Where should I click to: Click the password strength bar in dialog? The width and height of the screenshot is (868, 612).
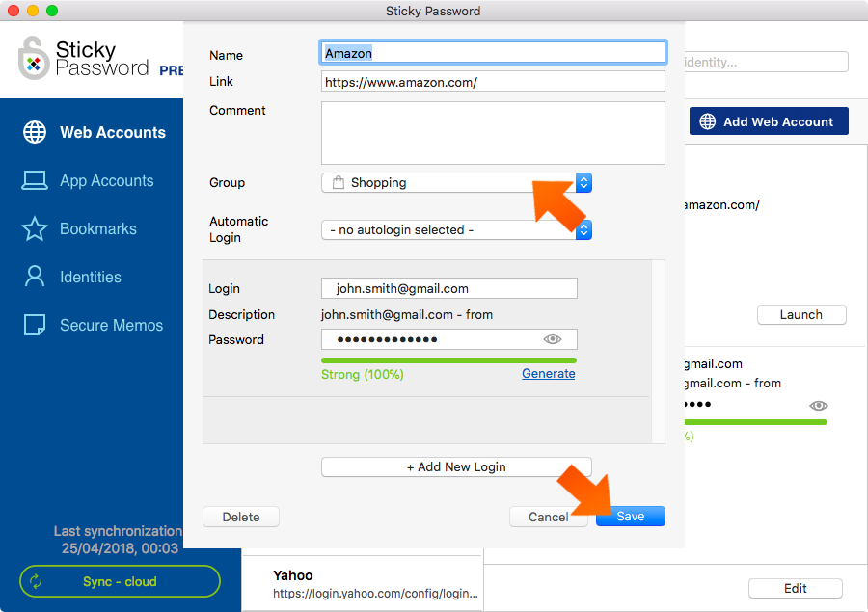[x=448, y=360]
